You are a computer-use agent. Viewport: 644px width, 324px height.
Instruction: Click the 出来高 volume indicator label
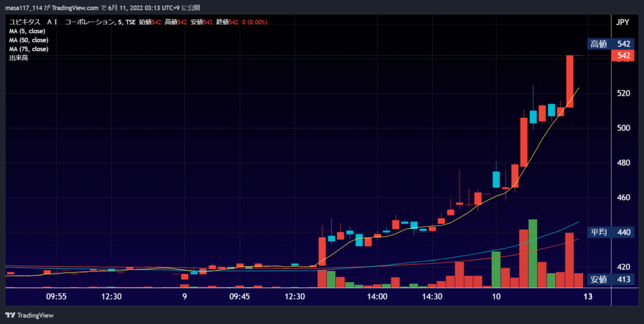point(18,58)
